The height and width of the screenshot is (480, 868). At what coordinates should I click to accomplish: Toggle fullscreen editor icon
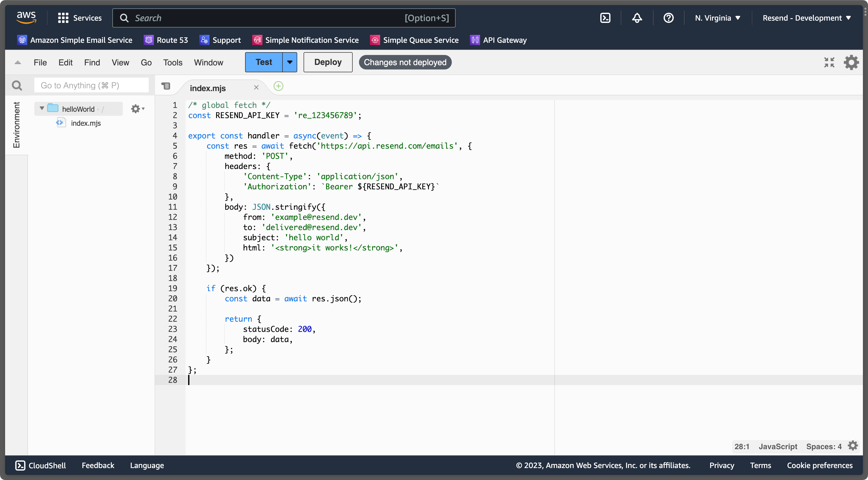point(829,62)
